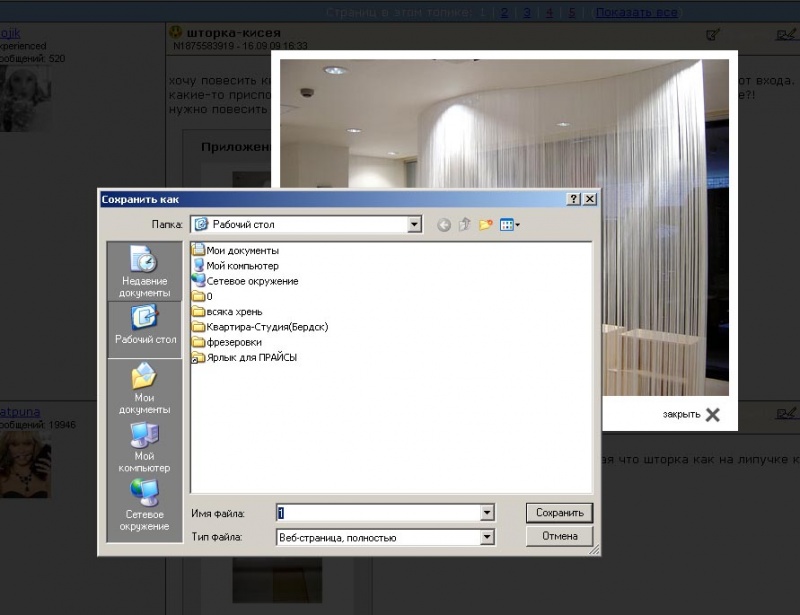Open Сетевое окружение in places bar
The width and height of the screenshot is (800, 615).
145,505
